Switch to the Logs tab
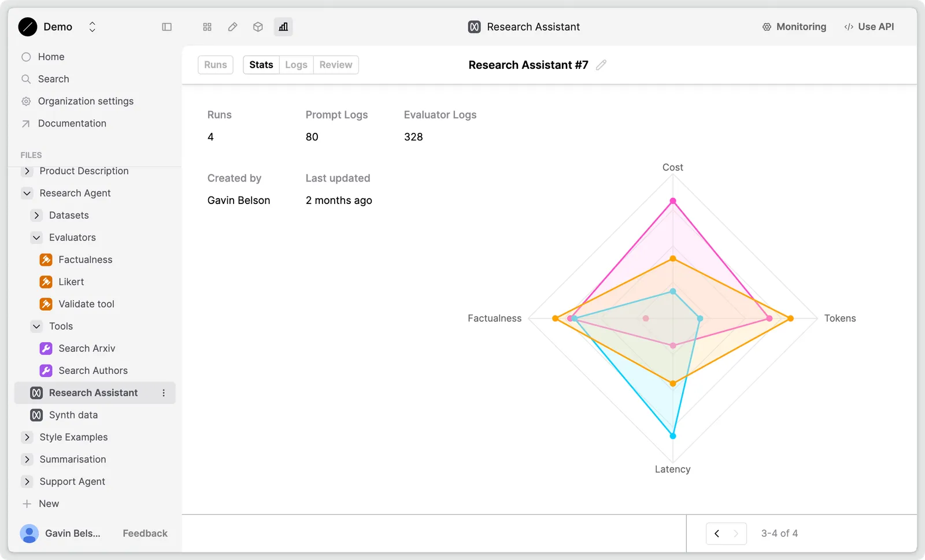 pyautogui.click(x=296, y=65)
